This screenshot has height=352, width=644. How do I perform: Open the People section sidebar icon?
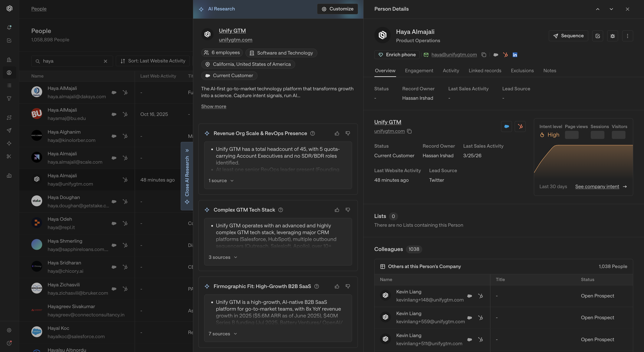(x=9, y=72)
